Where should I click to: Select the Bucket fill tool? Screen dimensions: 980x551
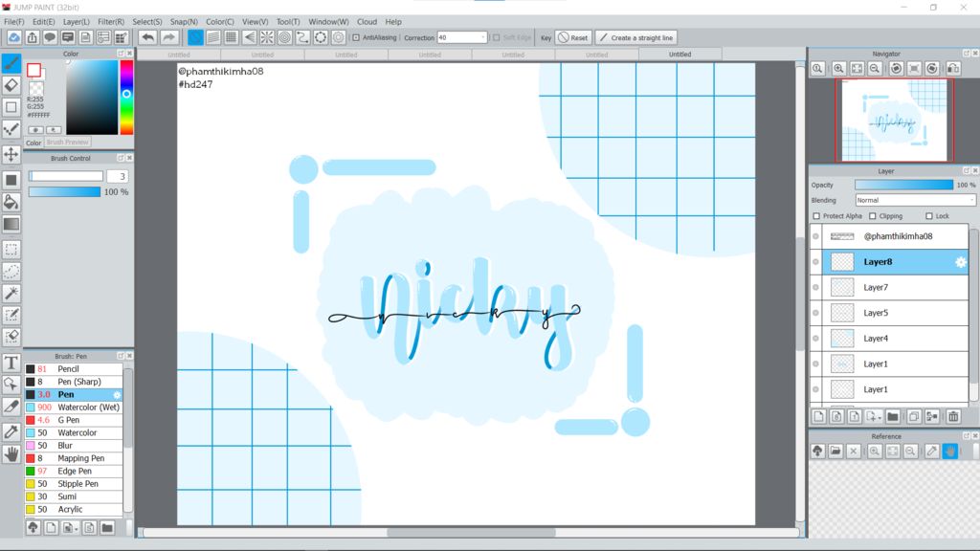11,202
